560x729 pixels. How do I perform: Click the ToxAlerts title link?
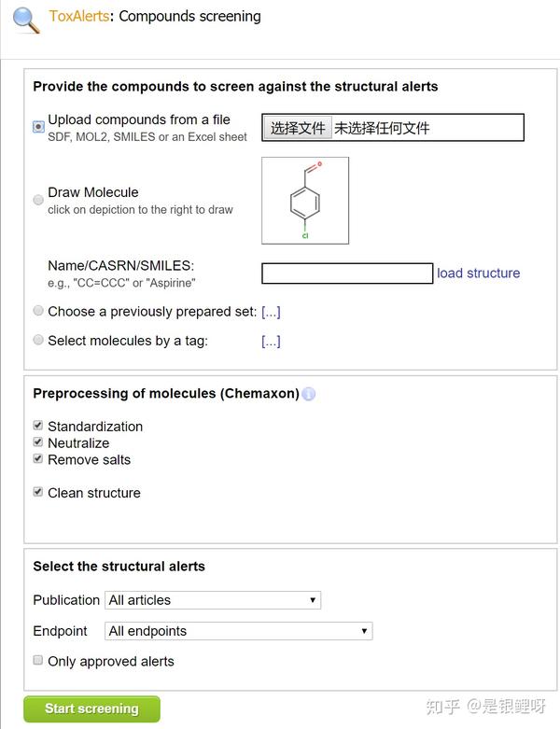coord(78,16)
